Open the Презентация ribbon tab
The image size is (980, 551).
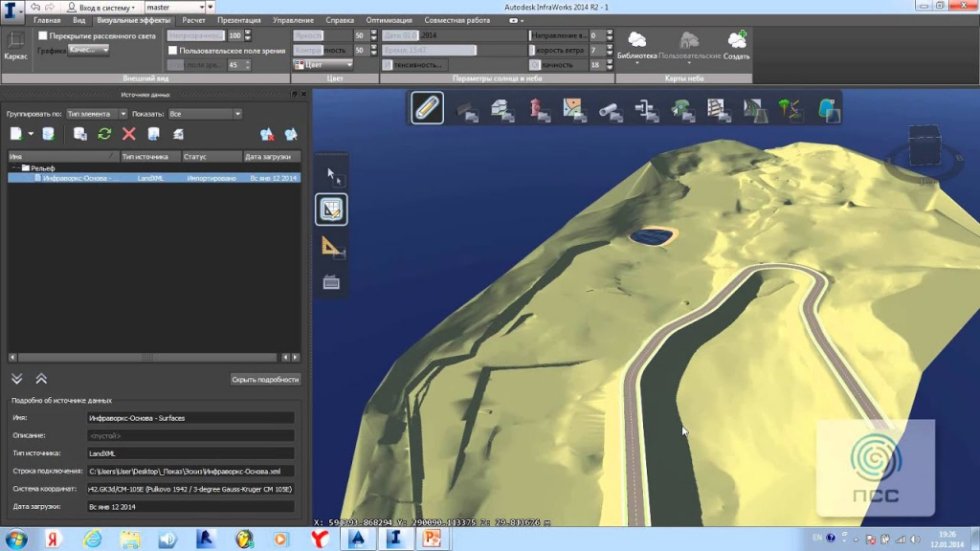point(238,20)
